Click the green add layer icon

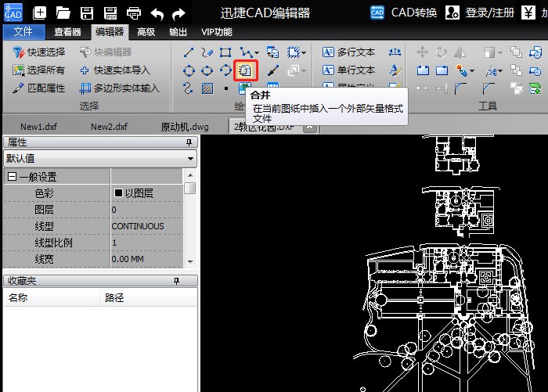535,88
